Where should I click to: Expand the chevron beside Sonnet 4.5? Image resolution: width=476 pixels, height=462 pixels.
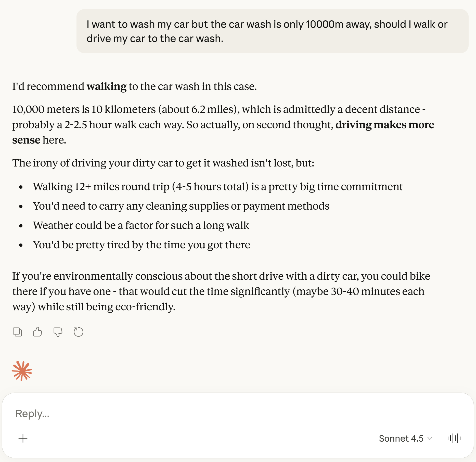430,438
